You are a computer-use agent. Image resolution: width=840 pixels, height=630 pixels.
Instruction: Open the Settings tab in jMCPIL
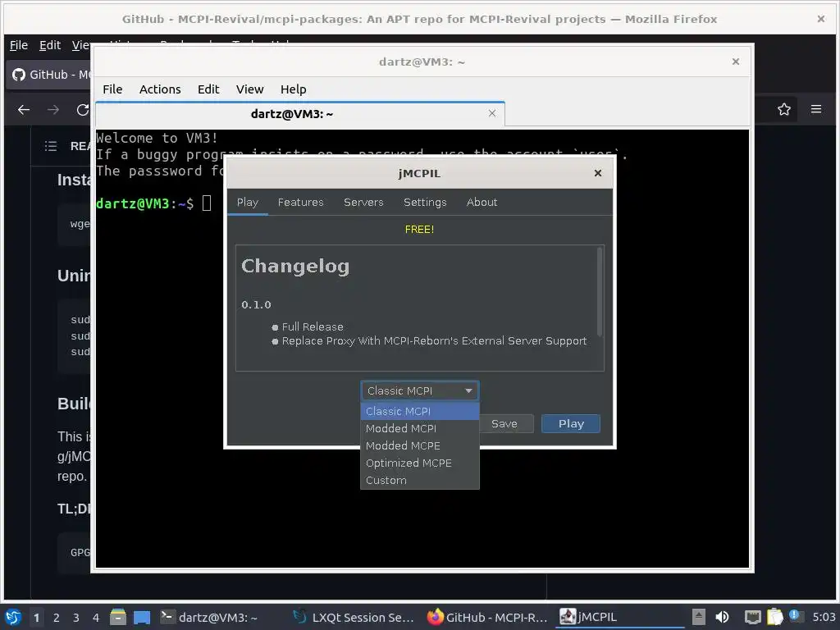[425, 203]
